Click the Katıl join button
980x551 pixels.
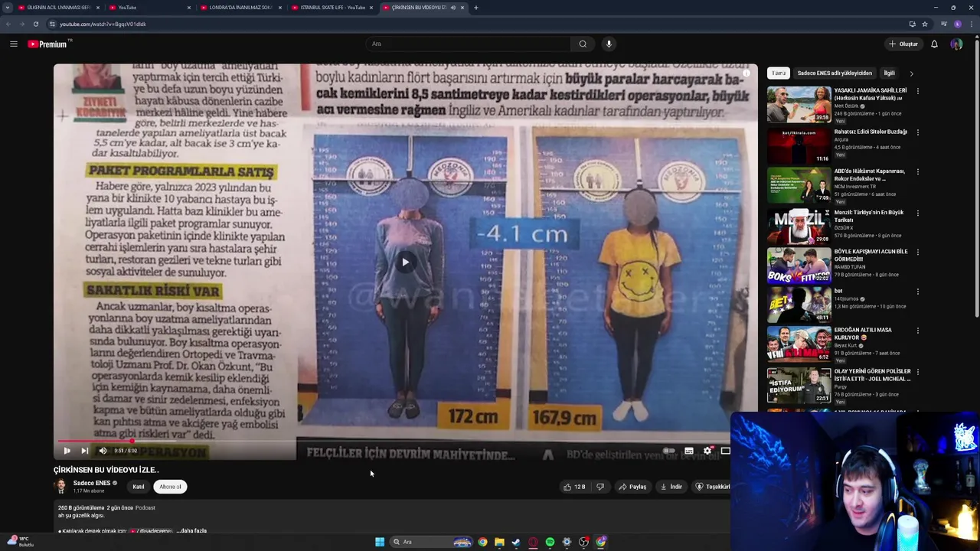pos(139,487)
